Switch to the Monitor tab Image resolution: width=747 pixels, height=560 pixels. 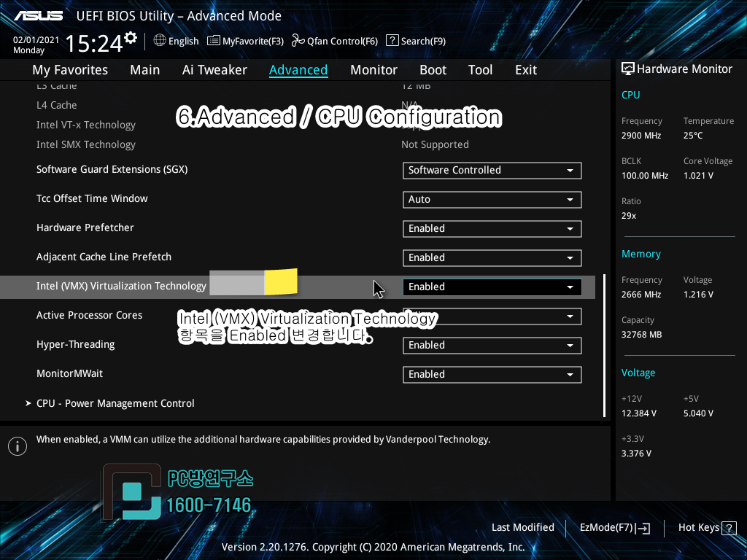373,70
